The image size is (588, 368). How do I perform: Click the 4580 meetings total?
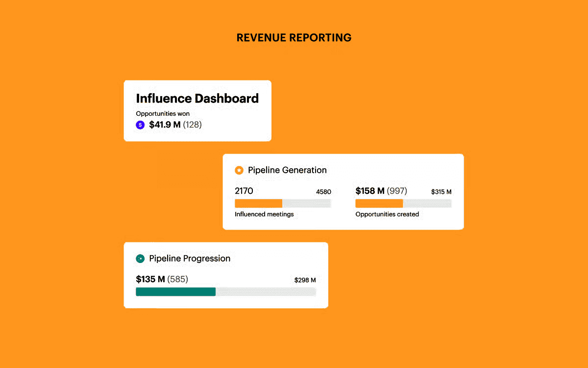[x=323, y=192]
